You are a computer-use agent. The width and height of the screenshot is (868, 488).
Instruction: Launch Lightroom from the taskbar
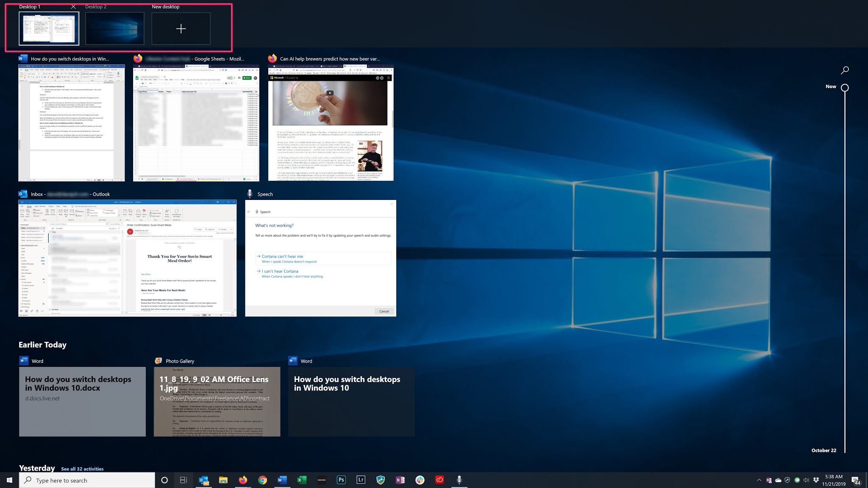click(x=361, y=480)
